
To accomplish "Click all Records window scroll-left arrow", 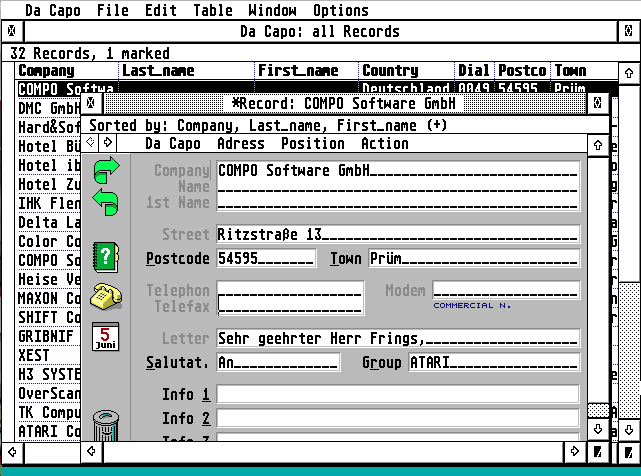I will [x=12, y=452].
